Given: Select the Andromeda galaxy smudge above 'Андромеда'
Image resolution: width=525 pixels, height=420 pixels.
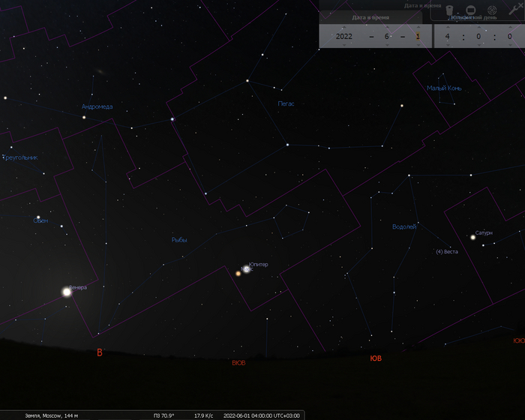Looking at the screenshot, I should click(100, 71).
